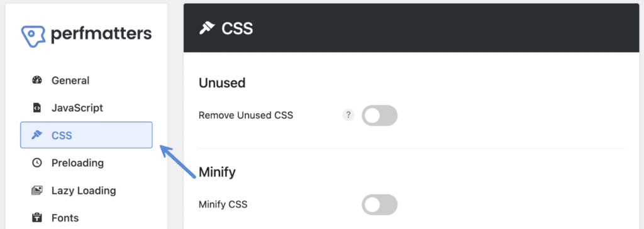Click the paintbrush icon in CSS header
644x229 pixels.
click(x=207, y=28)
